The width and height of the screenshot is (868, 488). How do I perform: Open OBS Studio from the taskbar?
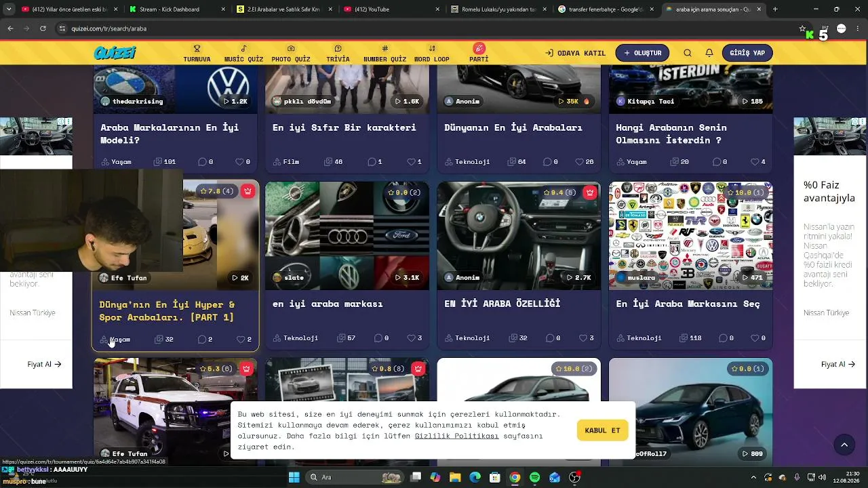point(574,477)
